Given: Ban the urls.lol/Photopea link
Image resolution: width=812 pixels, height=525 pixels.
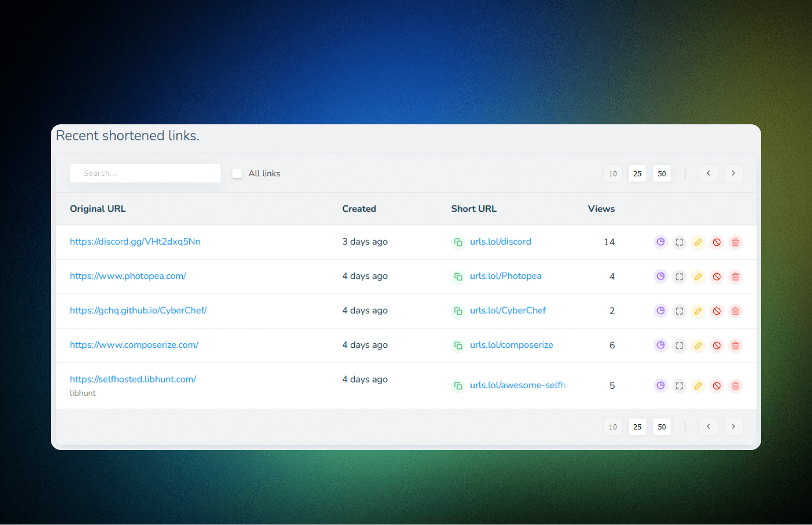Looking at the screenshot, I should (x=717, y=276).
